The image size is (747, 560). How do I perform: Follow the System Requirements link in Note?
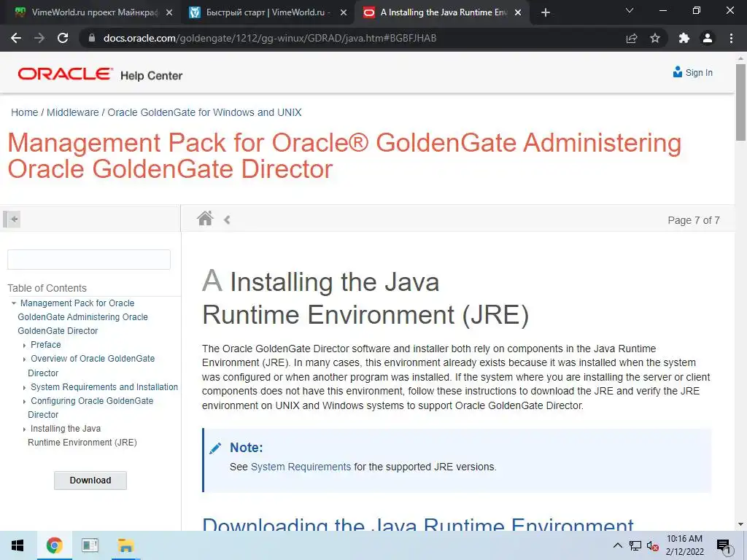(301, 467)
